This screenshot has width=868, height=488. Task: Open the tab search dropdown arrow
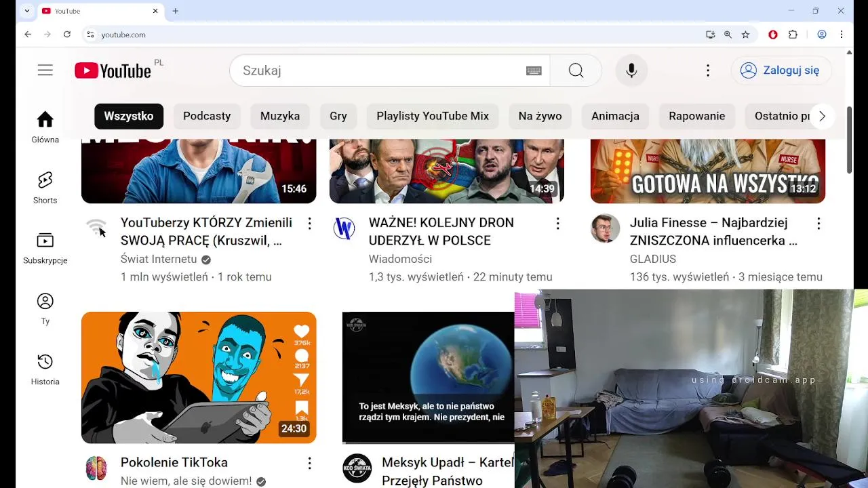[27, 11]
